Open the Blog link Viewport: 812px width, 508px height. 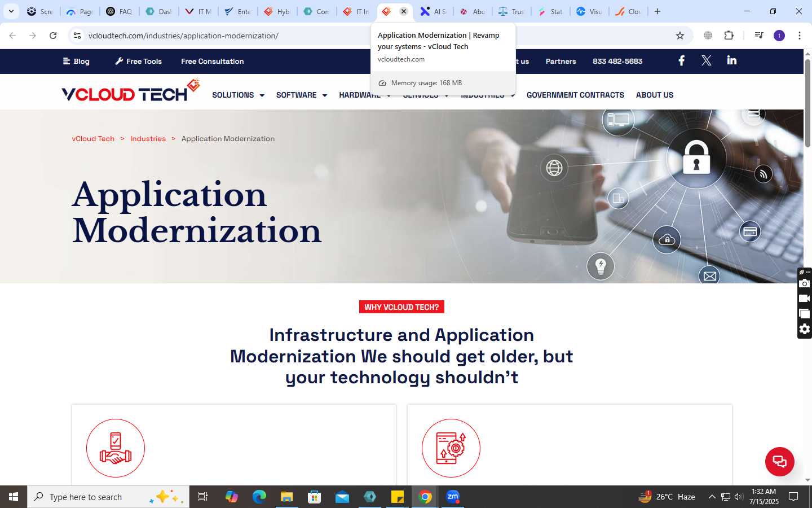coord(76,61)
